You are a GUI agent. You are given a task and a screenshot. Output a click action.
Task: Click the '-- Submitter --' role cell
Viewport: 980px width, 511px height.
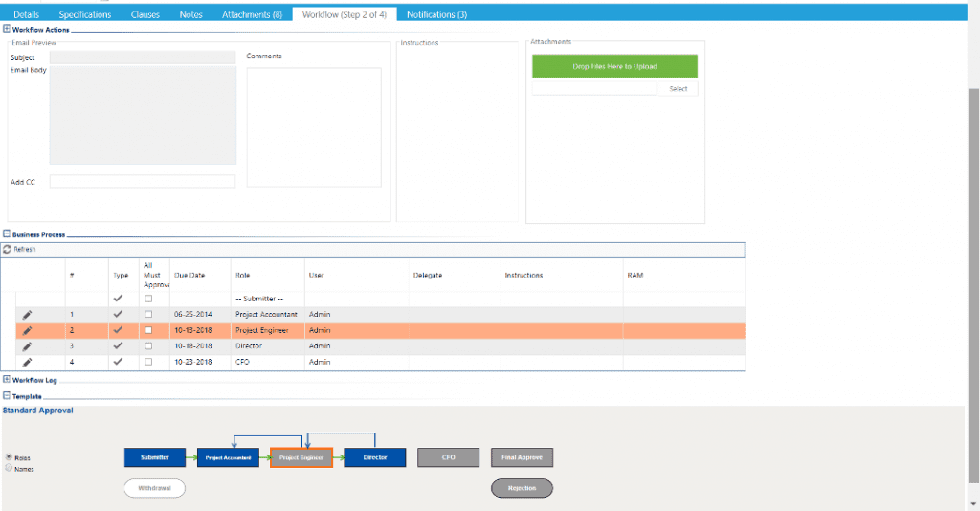point(259,299)
